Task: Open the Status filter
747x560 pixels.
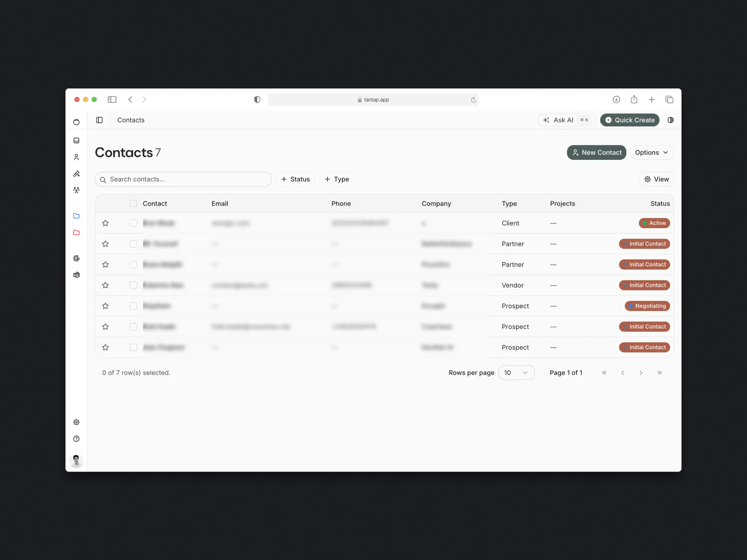Action: point(295,179)
